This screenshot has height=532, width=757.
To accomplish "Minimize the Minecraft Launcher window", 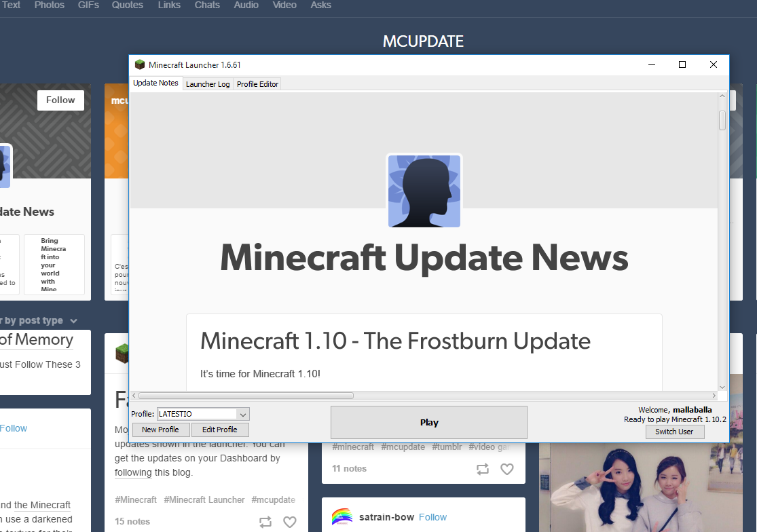I will (x=652, y=64).
